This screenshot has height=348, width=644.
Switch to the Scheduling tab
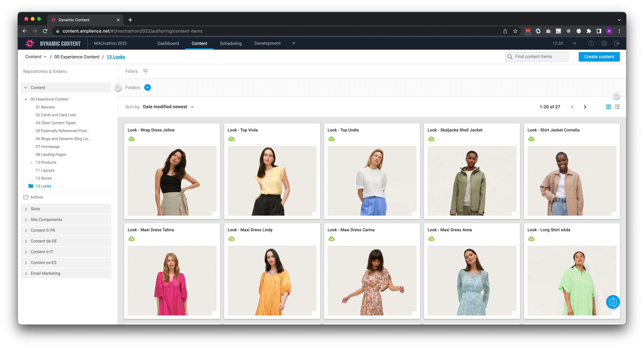click(231, 43)
